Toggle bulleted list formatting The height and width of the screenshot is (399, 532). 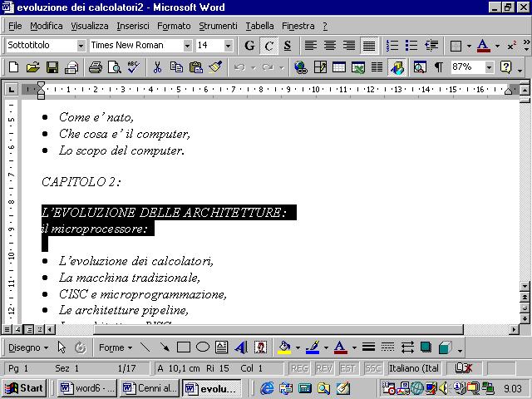[411, 46]
